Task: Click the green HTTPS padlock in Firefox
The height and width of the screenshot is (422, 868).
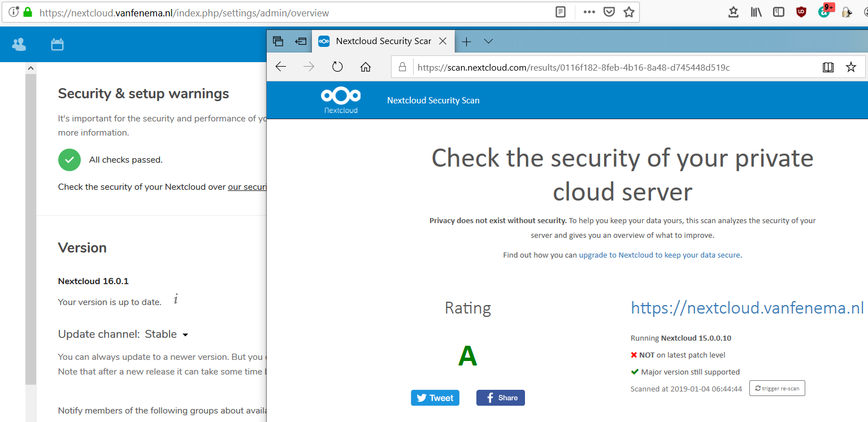Action: click(27, 12)
